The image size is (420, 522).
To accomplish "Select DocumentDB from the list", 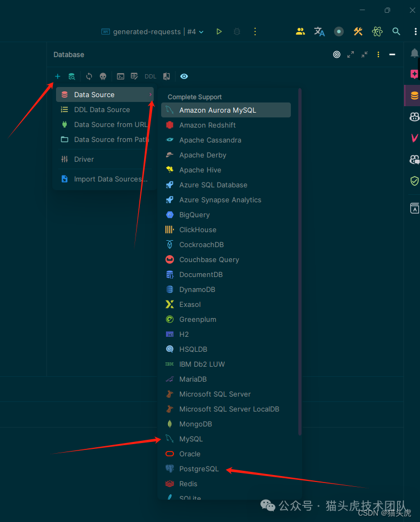I will [x=226, y=275].
